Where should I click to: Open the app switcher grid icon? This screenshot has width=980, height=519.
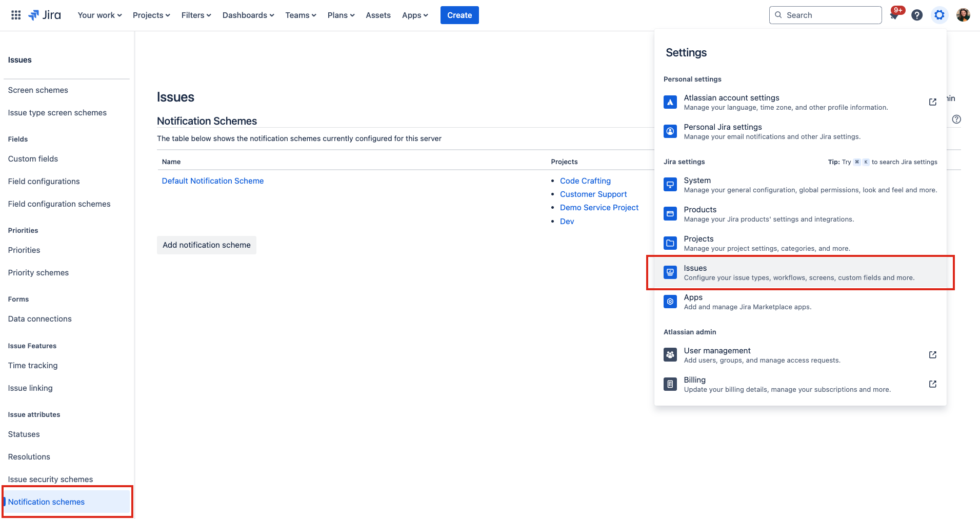click(16, 15)
